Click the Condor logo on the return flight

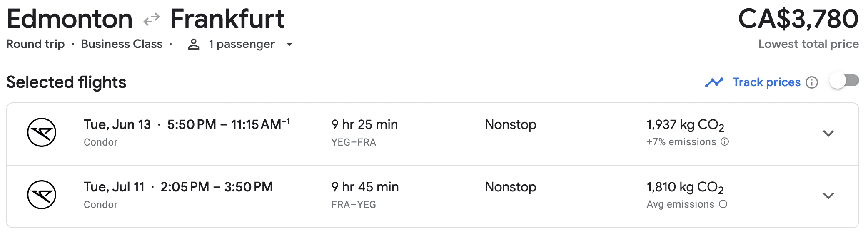pyautogui.click(x=42, y=195)
